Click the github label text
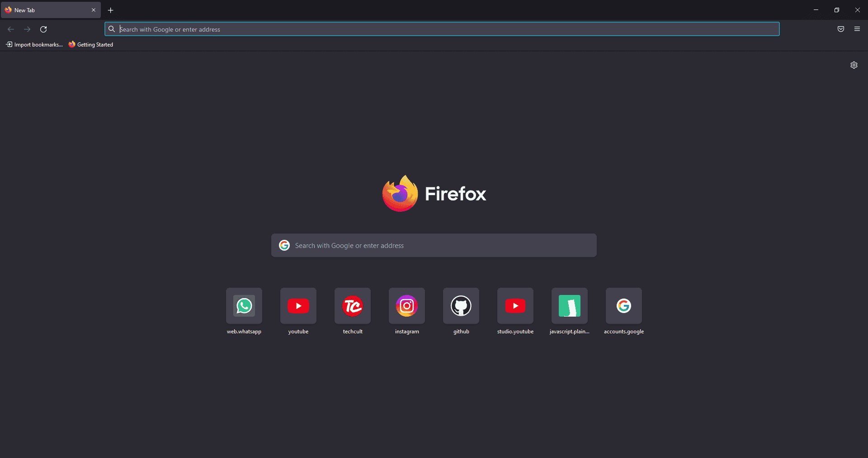The width and height of the screenshot is (868, 458). coord(461,332)
